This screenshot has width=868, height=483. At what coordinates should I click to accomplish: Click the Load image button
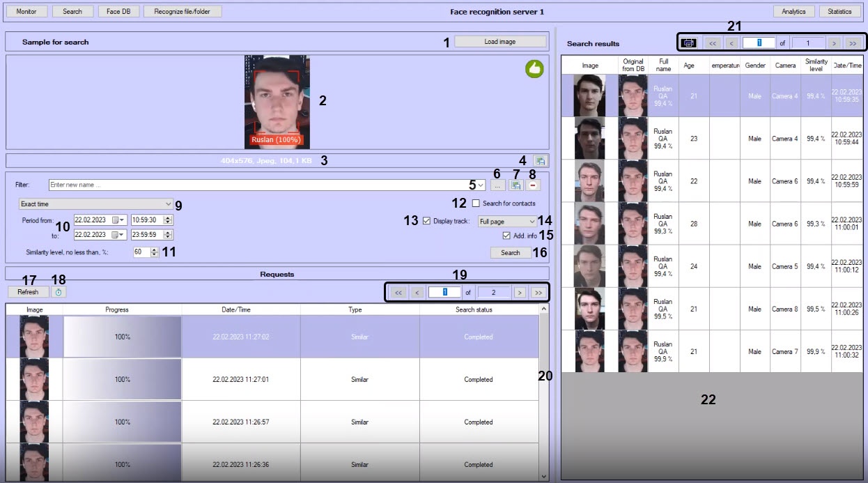pos(500,42)
